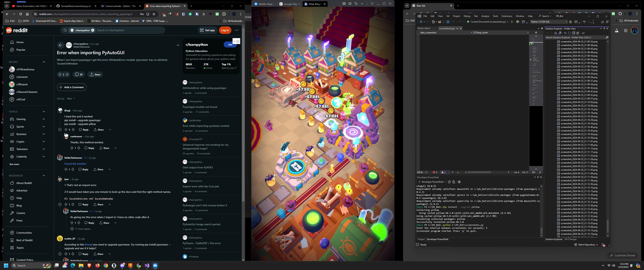The height and width of the screenshot is (270, 644).
Task: Click Collapse All icon in Solution Explorer
Action: [574, 33]
